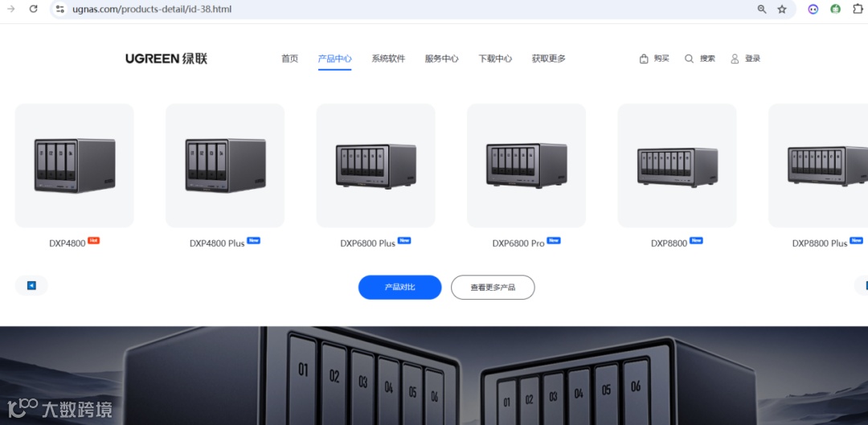Screen dimensions: 868x425
Task: Click the browser reload icon
Action: point(33,9)
